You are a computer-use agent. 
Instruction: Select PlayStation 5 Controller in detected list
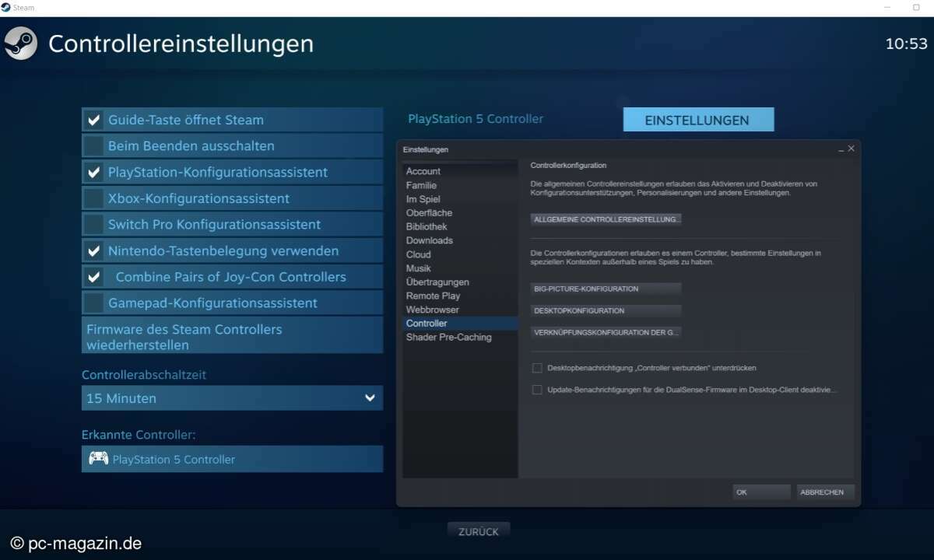(232, 459)
